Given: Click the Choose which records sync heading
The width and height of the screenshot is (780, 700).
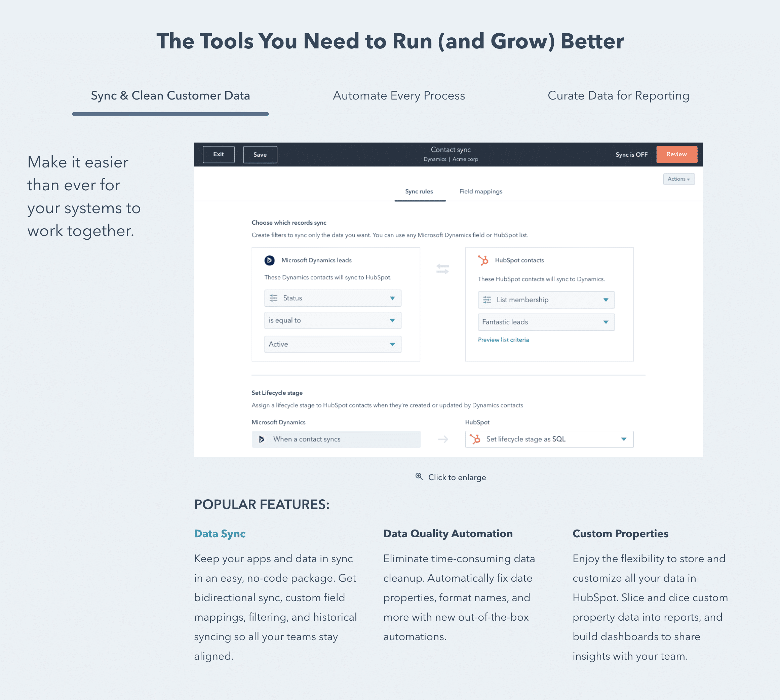Looking at the screenshot, I should pyautogui.click(x=289, y=223).
